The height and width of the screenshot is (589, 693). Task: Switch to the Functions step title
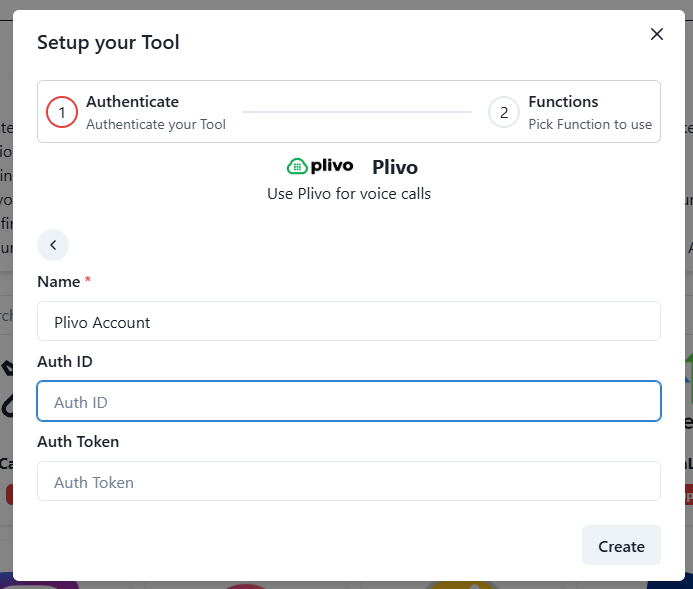563,102
